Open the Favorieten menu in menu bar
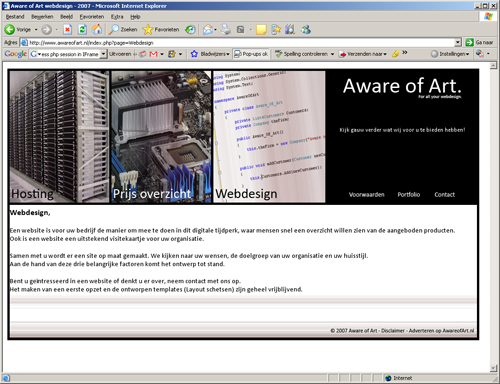 (92, 17)
